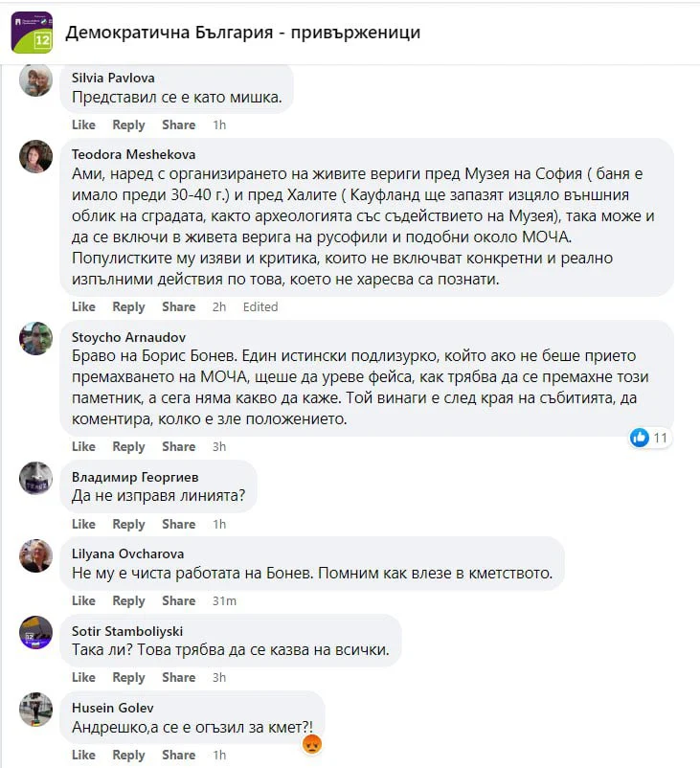Like Silvia Pavlova's comment
The height and width of the screenshot is (768, 700).
point(84,125)
